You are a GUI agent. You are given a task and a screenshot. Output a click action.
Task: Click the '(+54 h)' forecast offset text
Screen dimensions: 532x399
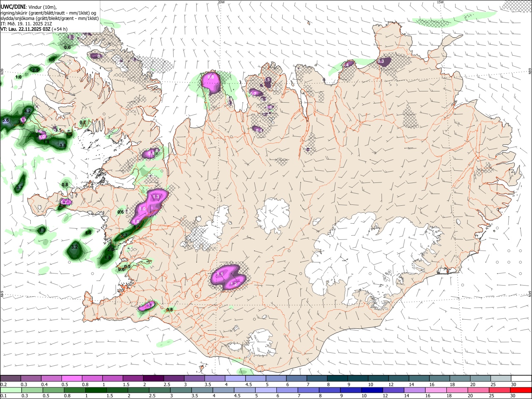point(60,29)
